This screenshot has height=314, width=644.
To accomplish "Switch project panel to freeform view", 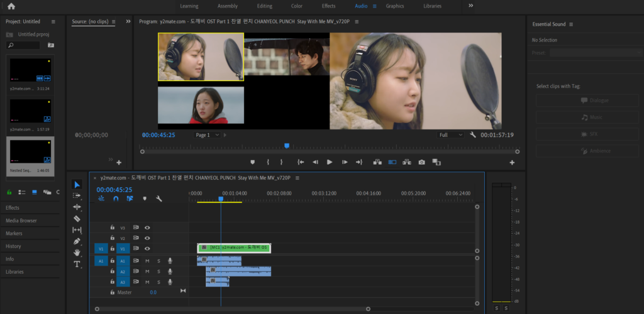I will pyautogui.click(x=47, y=192).
